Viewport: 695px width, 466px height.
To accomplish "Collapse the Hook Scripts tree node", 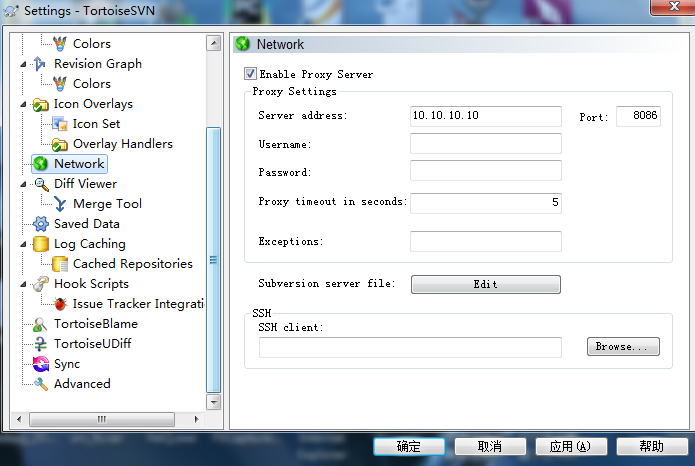I will (x=23, y=284).
